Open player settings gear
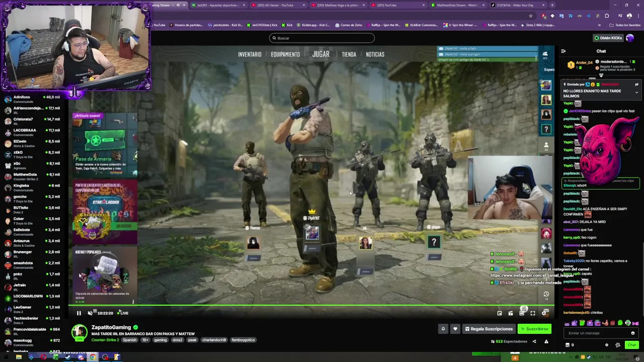The height and width of the screenshot is (362, 644). (x=544, y=313)
